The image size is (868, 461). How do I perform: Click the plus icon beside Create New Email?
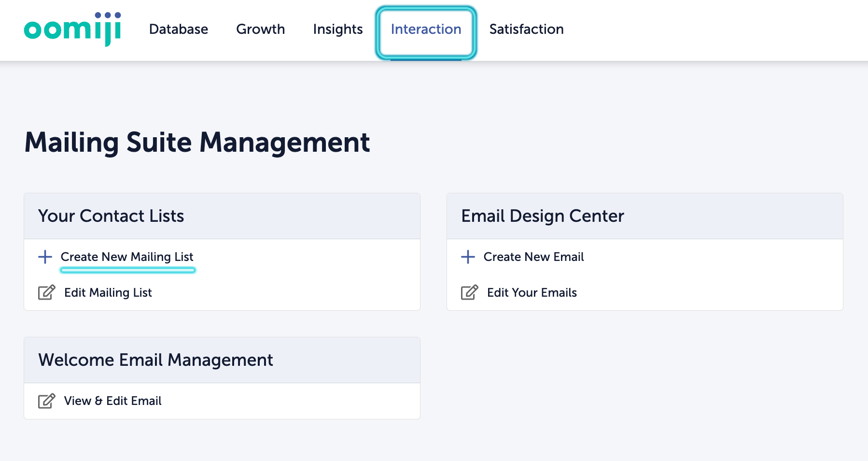click(468, 257)
